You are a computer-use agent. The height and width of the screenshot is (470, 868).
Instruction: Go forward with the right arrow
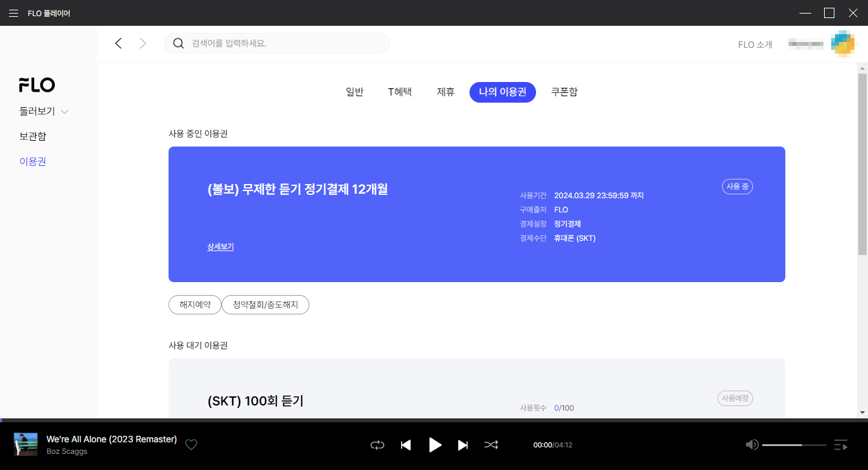coord(143,43)
